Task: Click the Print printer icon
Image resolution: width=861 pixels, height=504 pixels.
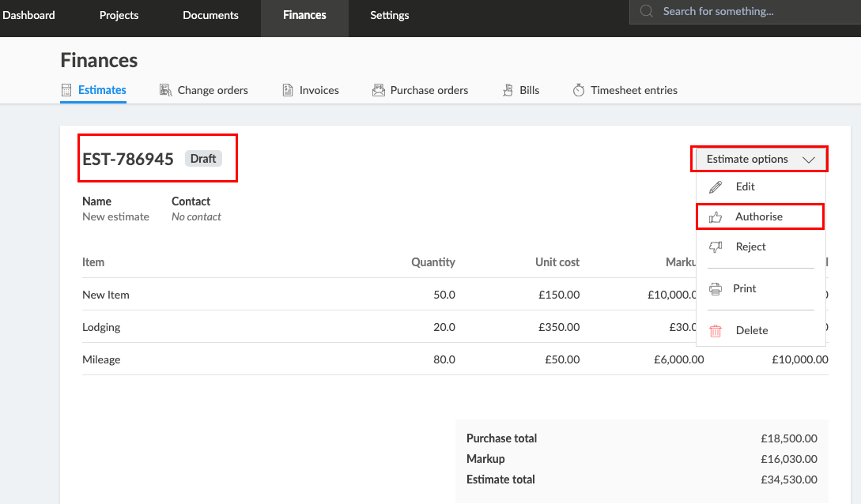Action: (716, 289)
